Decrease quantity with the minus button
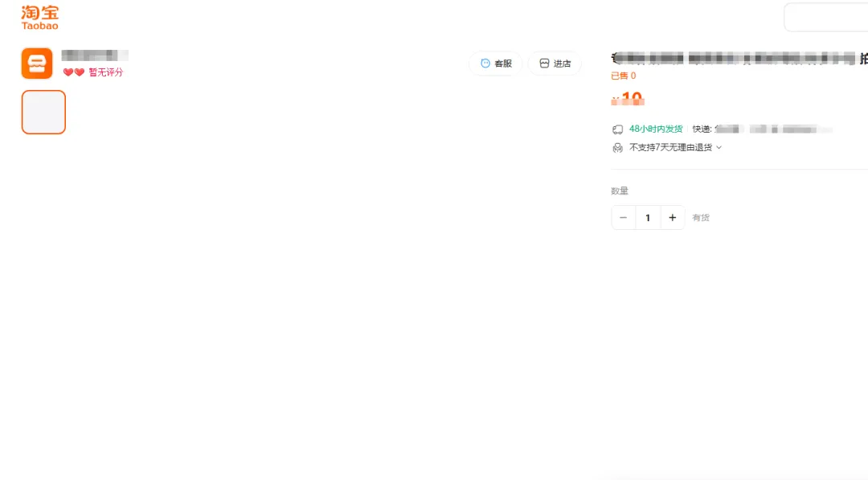The width and height of the screenshot is (868, 480). coord(624,218)
